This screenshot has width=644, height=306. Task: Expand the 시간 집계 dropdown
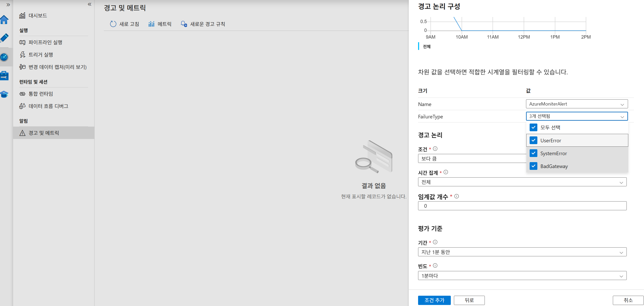522,182
